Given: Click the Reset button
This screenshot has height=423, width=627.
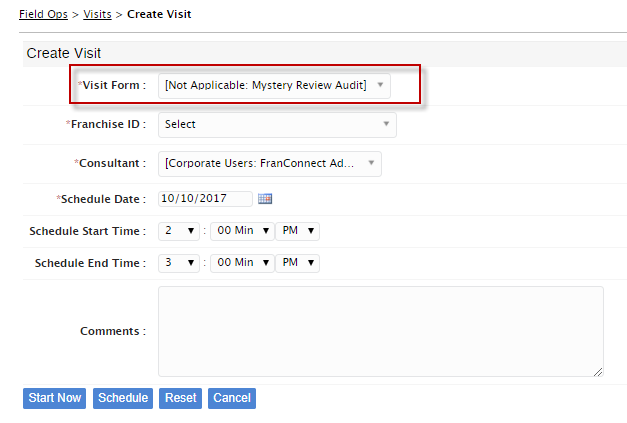Looking at the screenshot, I should (180, 398).
